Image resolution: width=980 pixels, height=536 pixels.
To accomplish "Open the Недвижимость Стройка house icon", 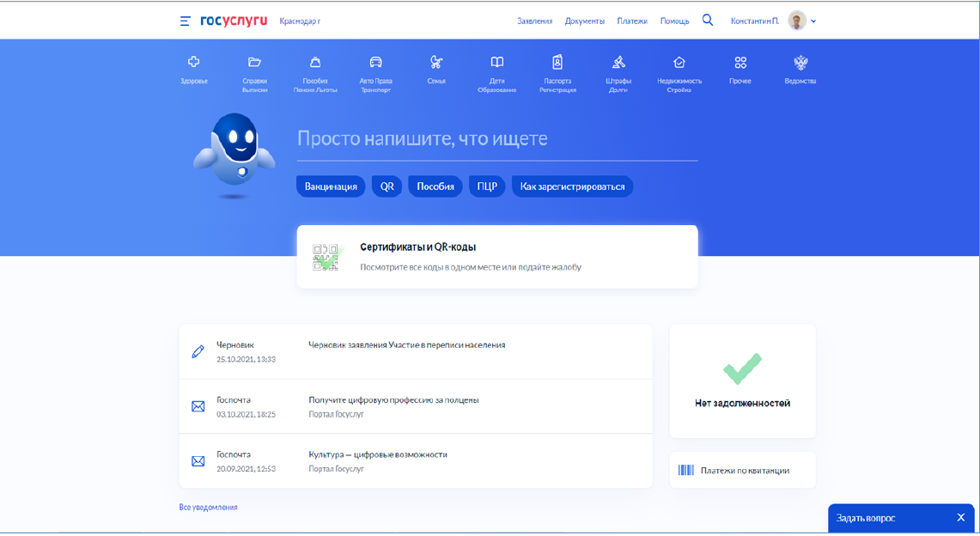I will [679, 62].
